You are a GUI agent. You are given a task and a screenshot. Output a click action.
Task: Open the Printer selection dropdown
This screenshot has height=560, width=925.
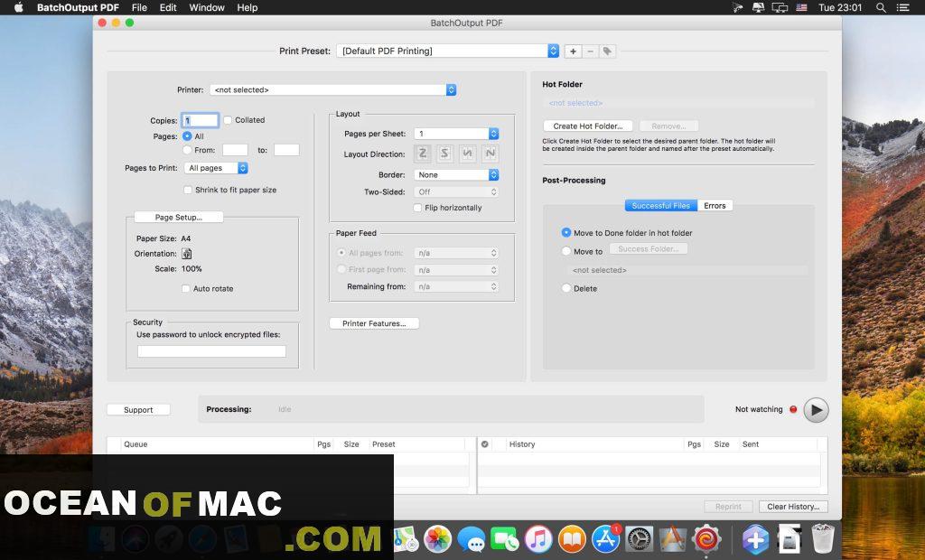(x=332, y=89)
